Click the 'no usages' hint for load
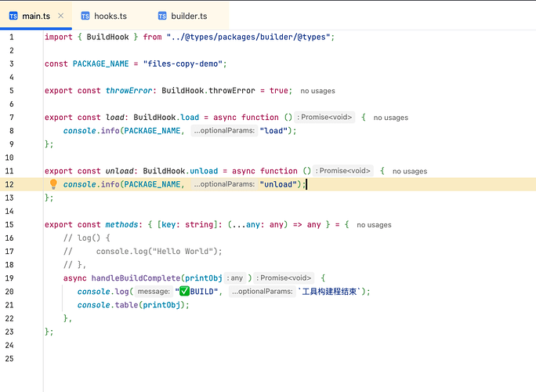The height and width of the screenshot is (392, 536). (x=391, y=118)
